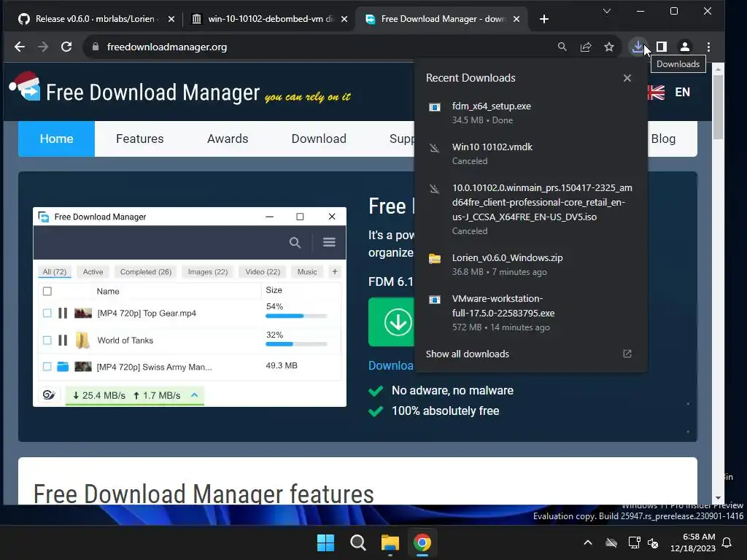Select the Active filter tab

click(x=93, y=271)
